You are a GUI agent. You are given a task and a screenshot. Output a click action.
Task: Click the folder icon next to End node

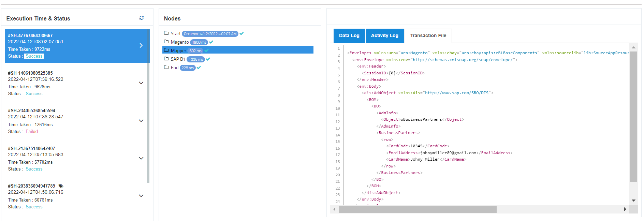[166, 67]
